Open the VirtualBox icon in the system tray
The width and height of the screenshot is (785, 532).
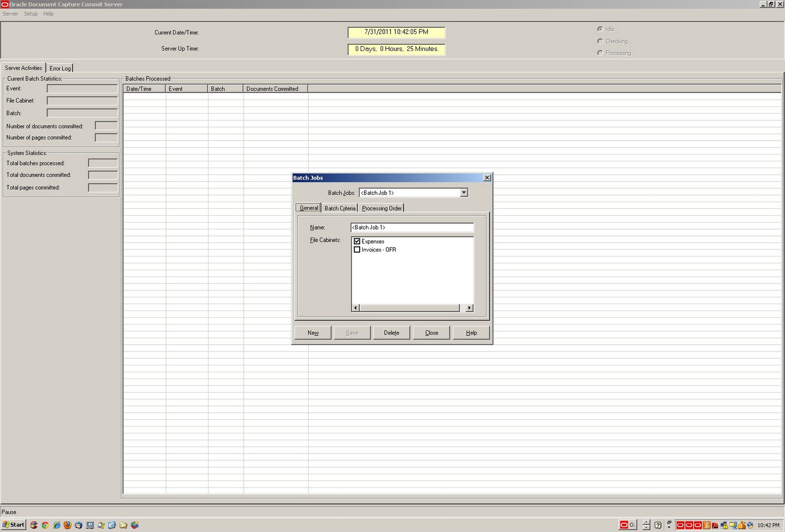click(x=750, y=525)
